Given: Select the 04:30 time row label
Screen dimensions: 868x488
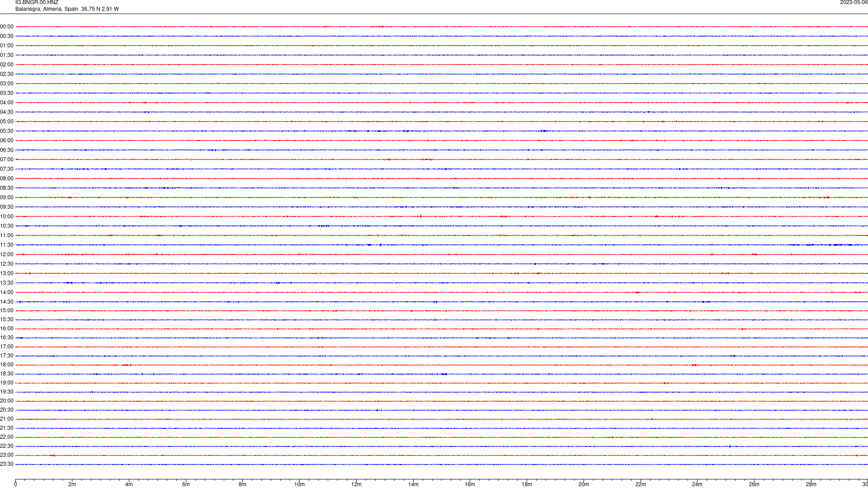Looking at the screenshot, I should pyautogui.click(x=7, y=112).
